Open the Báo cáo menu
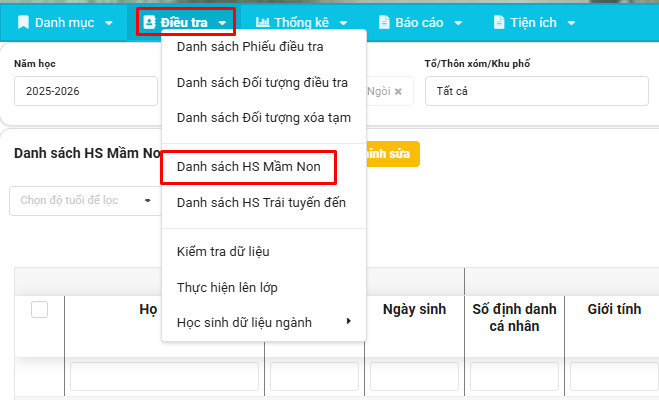 click(x=420, y=22)
